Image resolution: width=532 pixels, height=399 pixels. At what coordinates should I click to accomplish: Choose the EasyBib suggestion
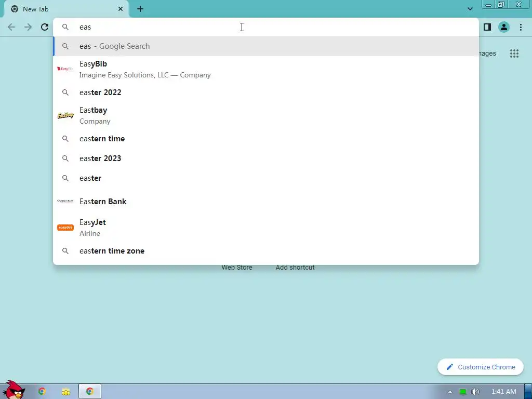[x=266, y=69]
